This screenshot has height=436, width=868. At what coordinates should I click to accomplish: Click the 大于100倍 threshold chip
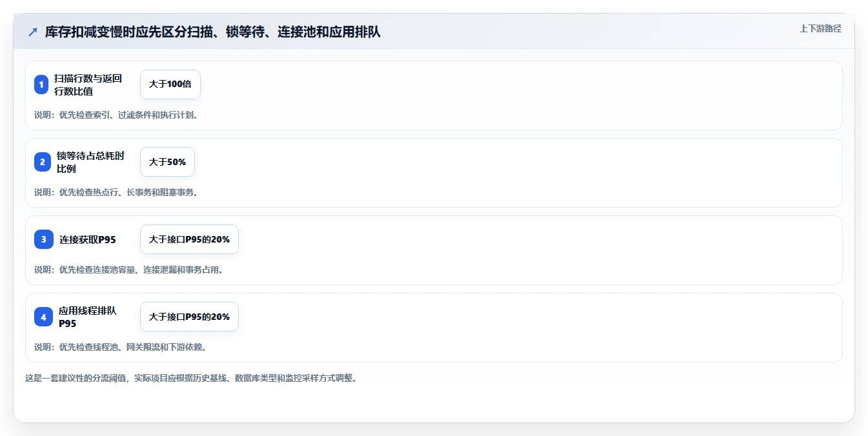click(x=170, y=84)
